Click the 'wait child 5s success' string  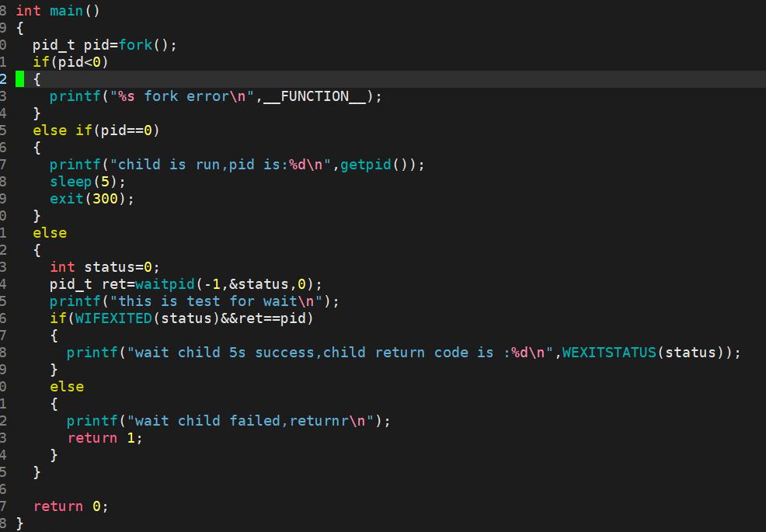[339, 353]
